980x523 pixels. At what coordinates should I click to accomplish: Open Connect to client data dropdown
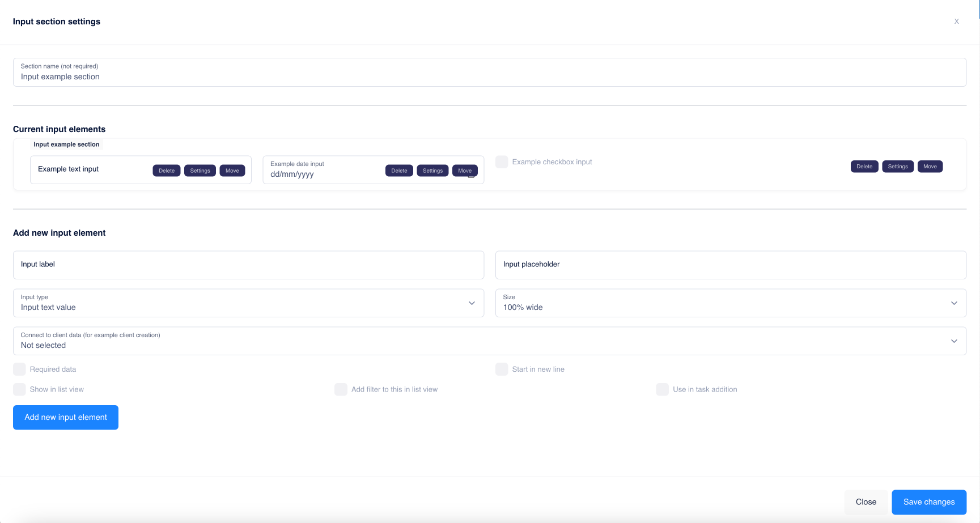[x=489, y=341]
